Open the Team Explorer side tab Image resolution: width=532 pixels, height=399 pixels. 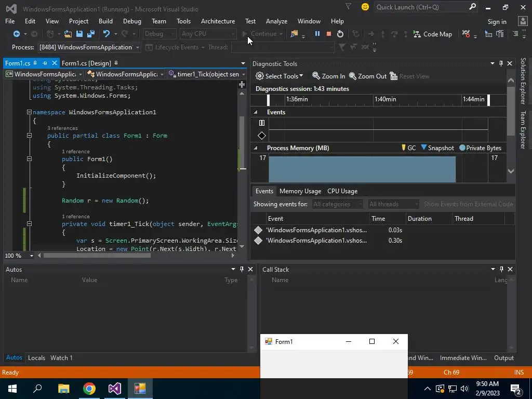[x=523, y=129]
